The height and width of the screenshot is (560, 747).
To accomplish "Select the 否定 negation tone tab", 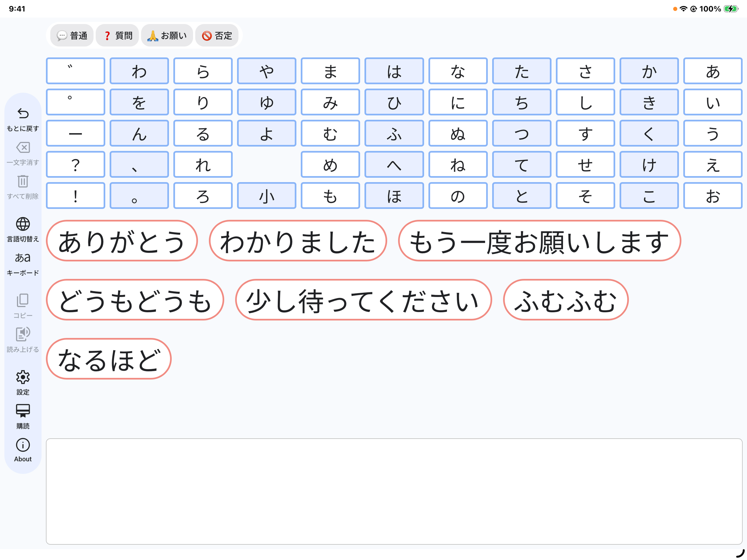I will tap(216, 36).
